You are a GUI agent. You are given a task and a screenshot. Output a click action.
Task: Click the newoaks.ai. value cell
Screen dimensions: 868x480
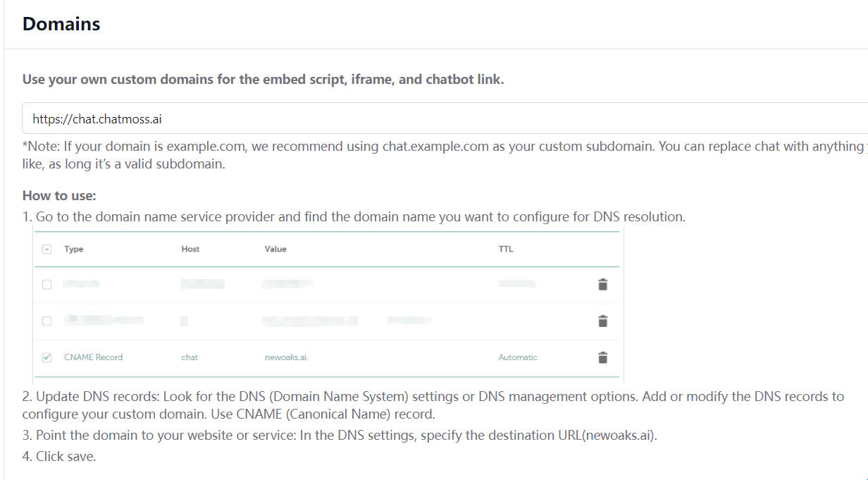[x=286, y=357]
